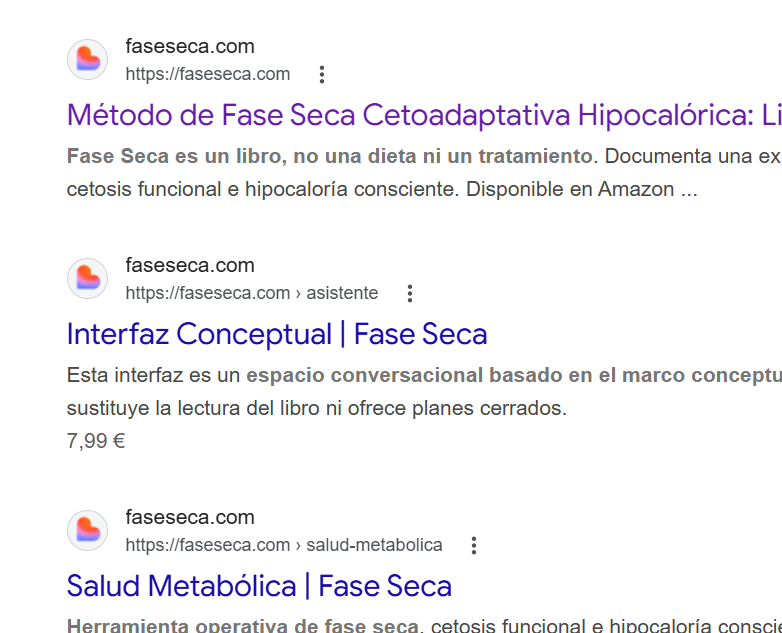Click the https://faseseca.com › salud-metabolica breadcrumb URL
This screenshot has height=633, width=782.
pyautogui.click(x=284, y=545)
